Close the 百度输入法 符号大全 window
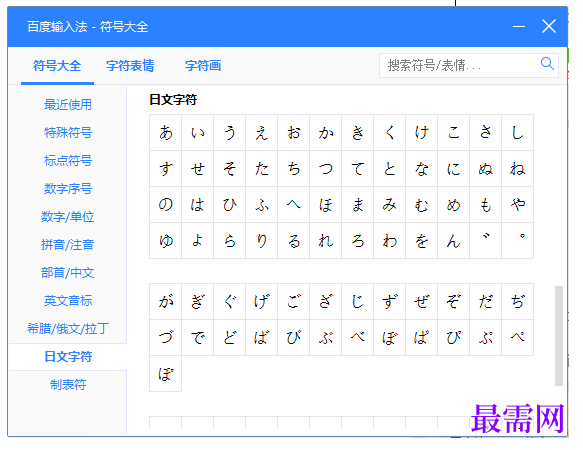This screenshot has height=450, width=583. (549, 26)
